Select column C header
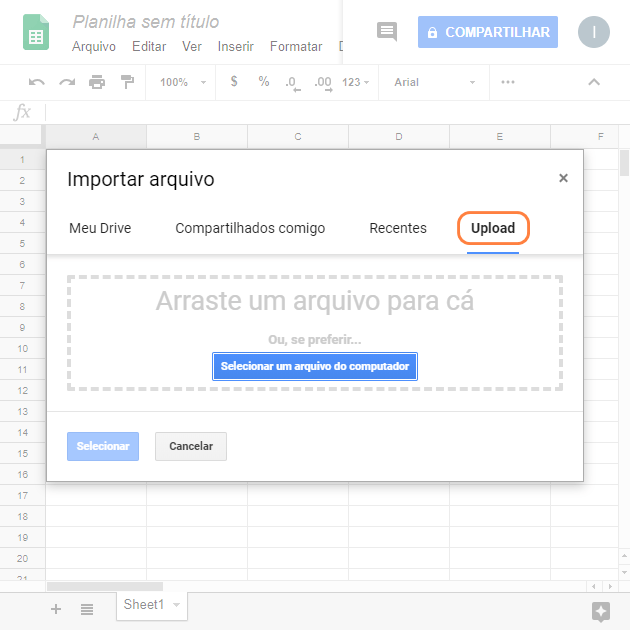This screenshot has width=630, height=630. [298, 137]
